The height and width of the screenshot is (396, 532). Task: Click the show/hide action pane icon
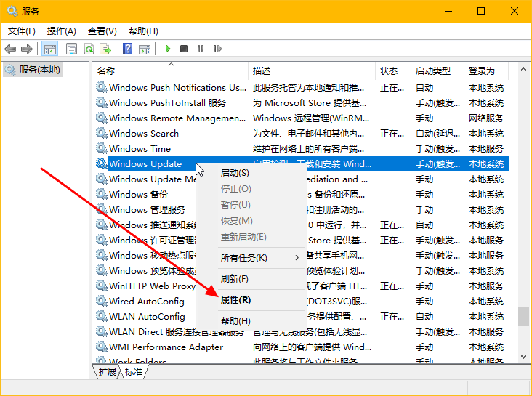[145, 49]
